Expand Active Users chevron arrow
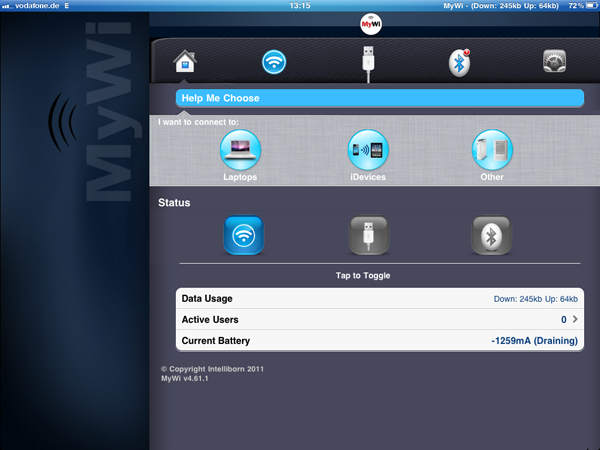 [575, 319]
